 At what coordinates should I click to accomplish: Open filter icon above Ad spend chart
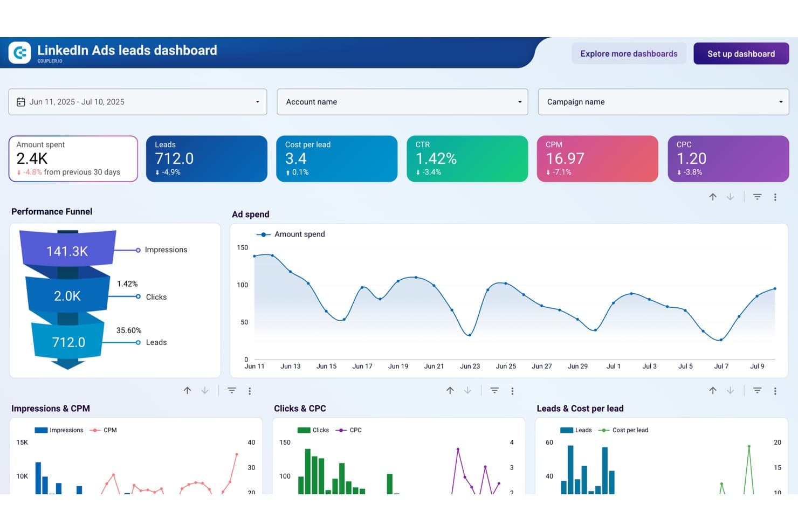[x=757, y=197]
